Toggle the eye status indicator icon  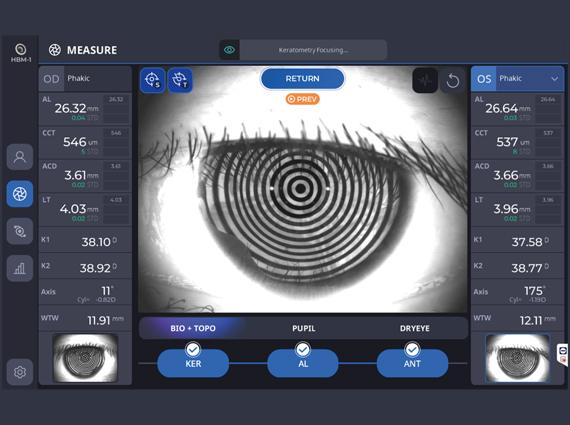(229, 50)
